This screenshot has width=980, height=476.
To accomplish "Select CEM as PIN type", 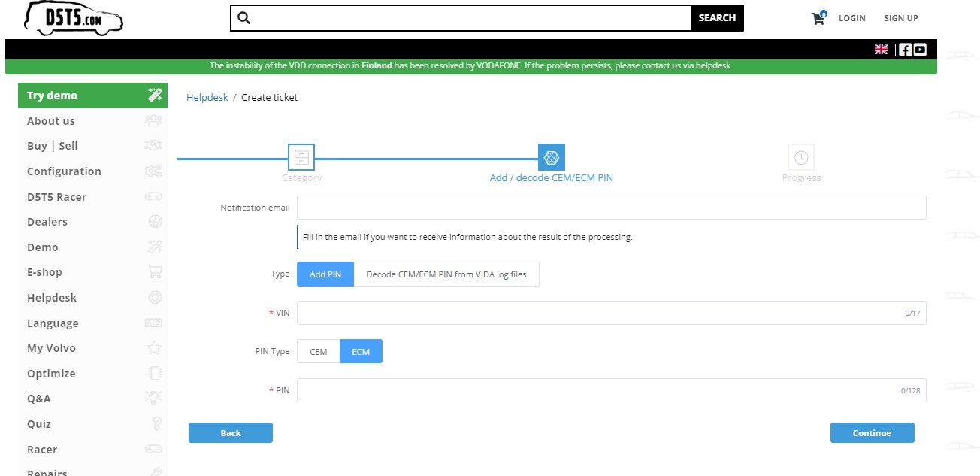I will click(x=319, y=351).
